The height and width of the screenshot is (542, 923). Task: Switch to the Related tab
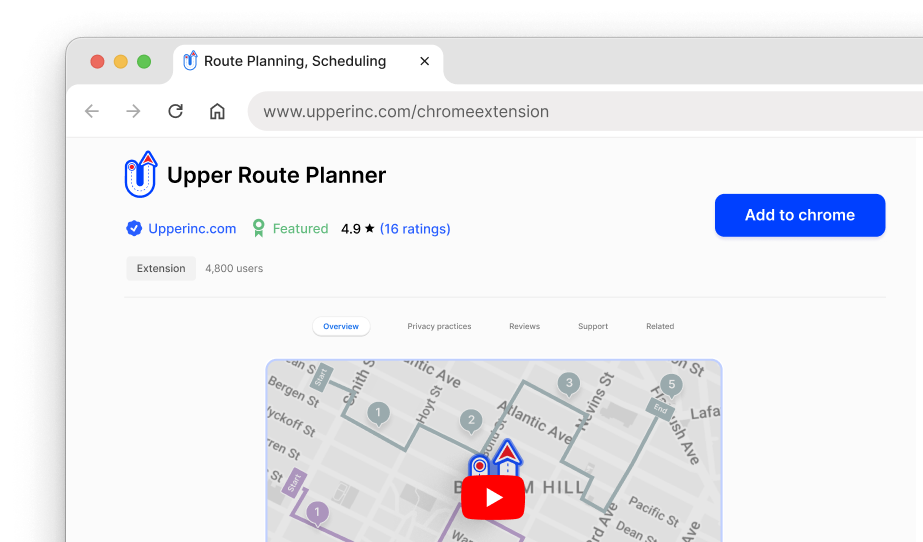tap(660, 326)
